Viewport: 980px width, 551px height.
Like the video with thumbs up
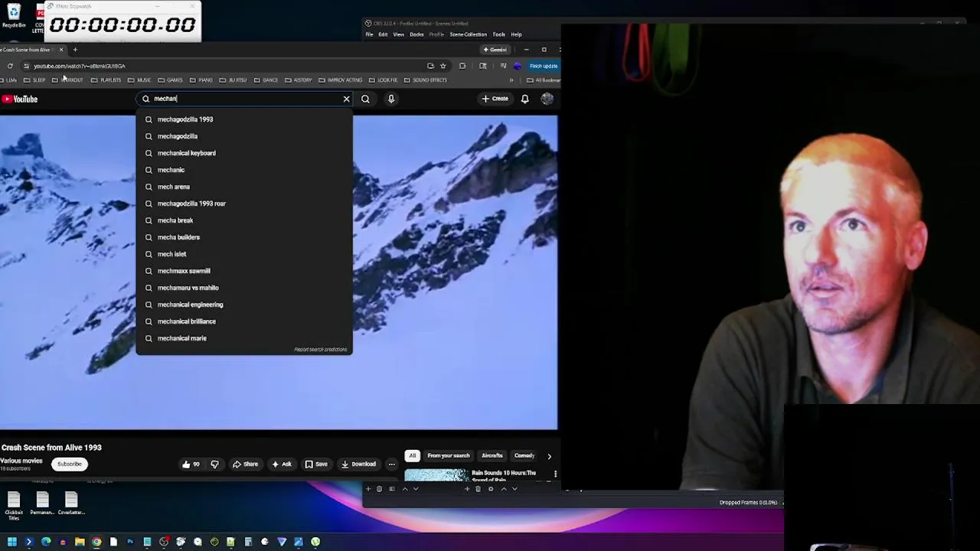click(191, 464)
